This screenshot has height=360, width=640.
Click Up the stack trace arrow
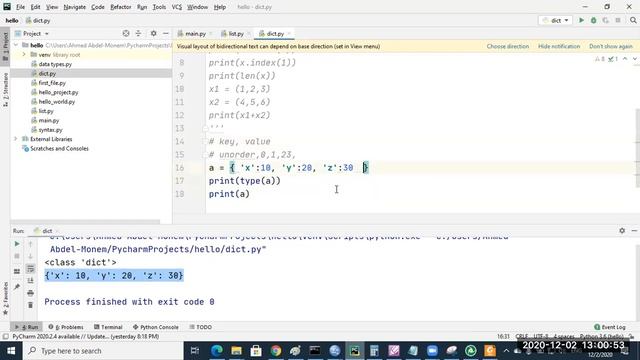pos(30,244)
